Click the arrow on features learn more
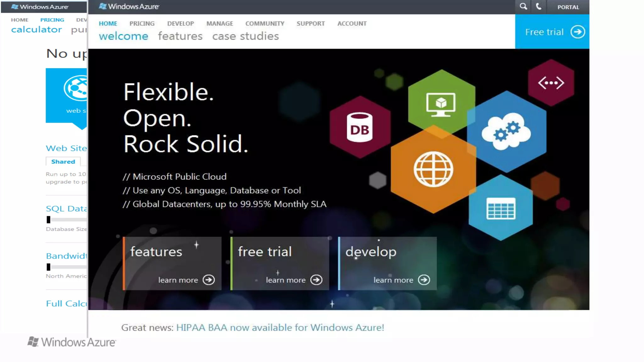The image size is (644, 362). pyautogui.click(x=208, y=280)
